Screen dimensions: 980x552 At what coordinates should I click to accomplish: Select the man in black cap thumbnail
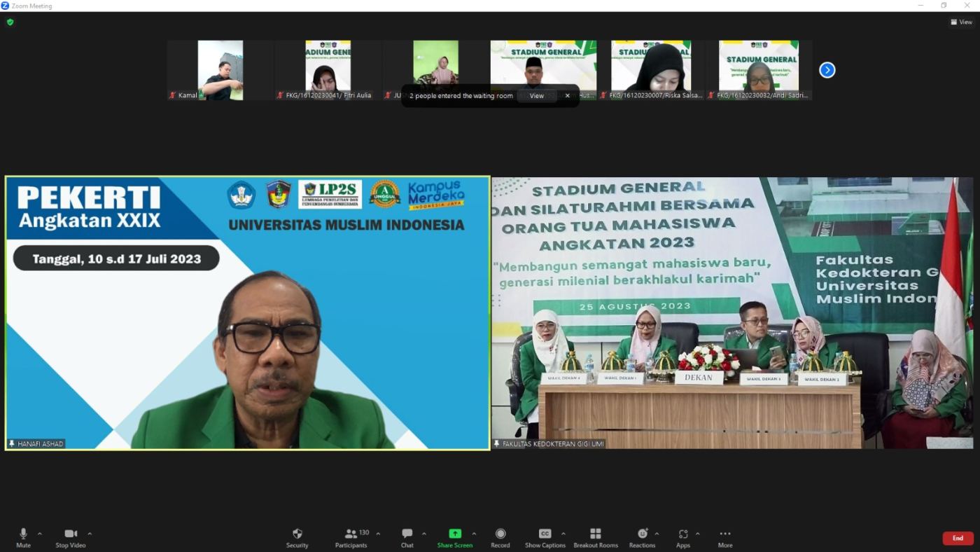point(543,70)
